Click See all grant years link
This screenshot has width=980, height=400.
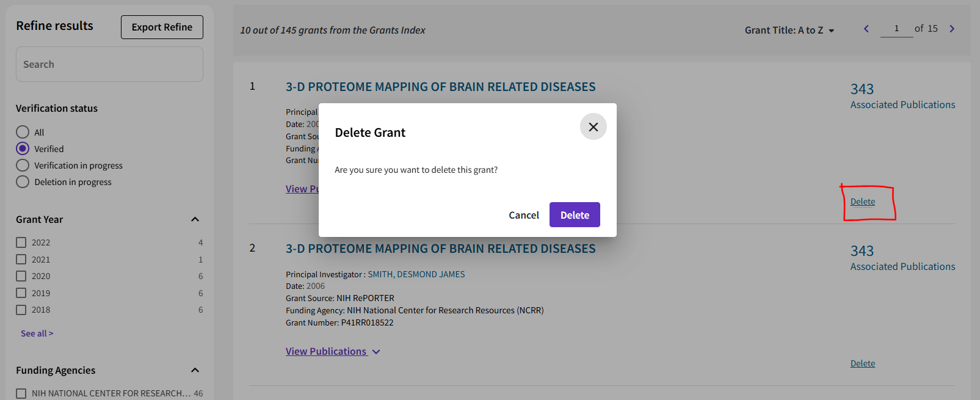point(37,333)
